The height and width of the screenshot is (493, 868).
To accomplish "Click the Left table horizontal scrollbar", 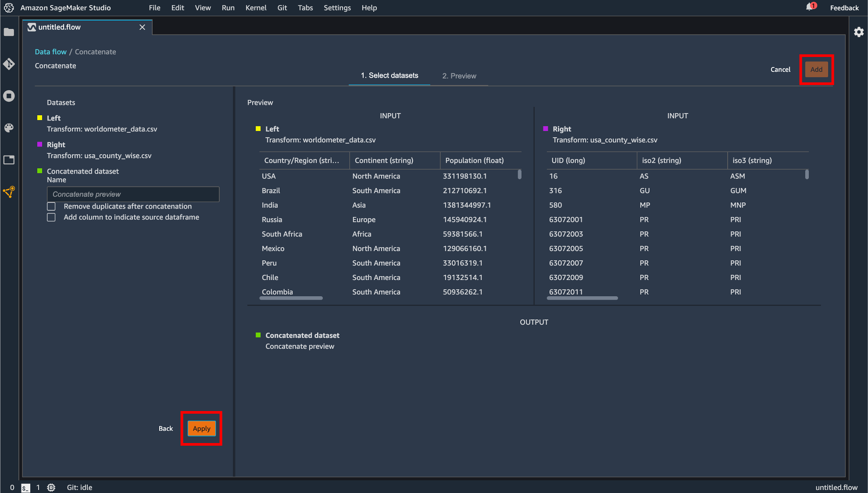I will (291, 298).
